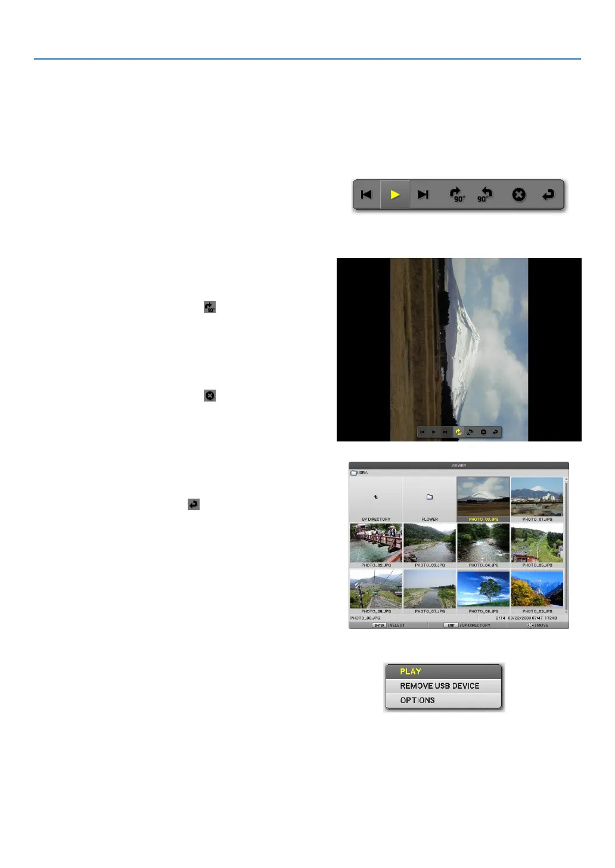The width and height of the screenshot is (615, 868).
Task: Click the EXIT : UP DIRECTORY hint in Viewer footer
Action: (467, 626)
